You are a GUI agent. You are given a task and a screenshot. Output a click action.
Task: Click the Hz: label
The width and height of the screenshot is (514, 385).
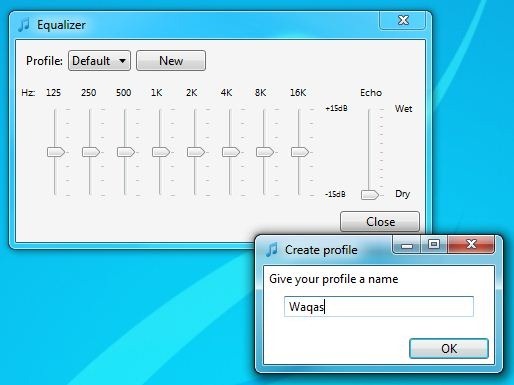click(x=28, y=93)
